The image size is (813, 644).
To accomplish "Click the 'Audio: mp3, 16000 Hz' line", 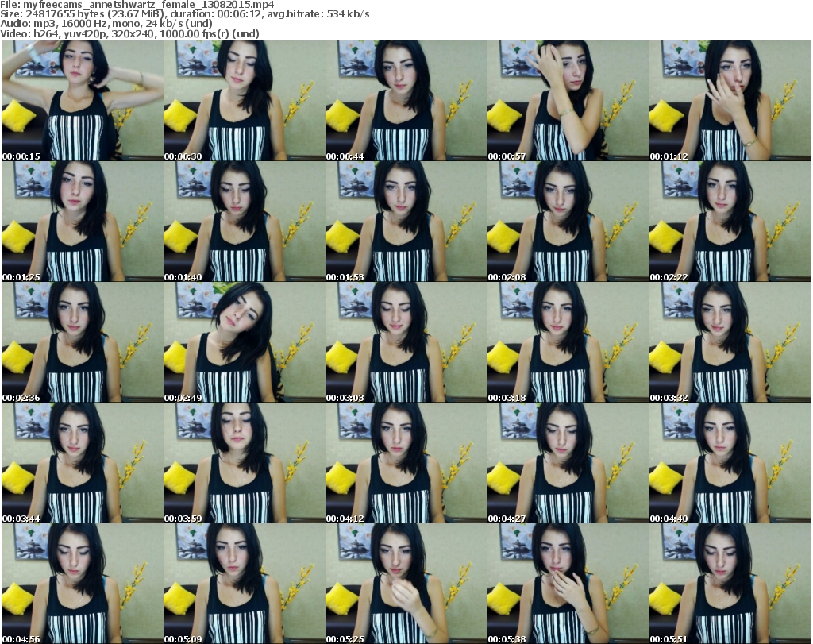I will (106, 24).
